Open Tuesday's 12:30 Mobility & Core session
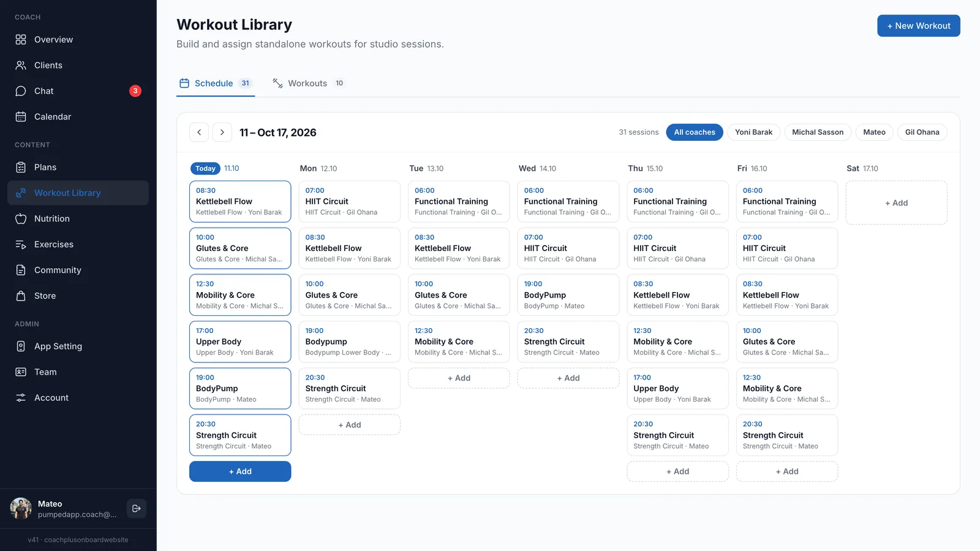 pos(459,342)
